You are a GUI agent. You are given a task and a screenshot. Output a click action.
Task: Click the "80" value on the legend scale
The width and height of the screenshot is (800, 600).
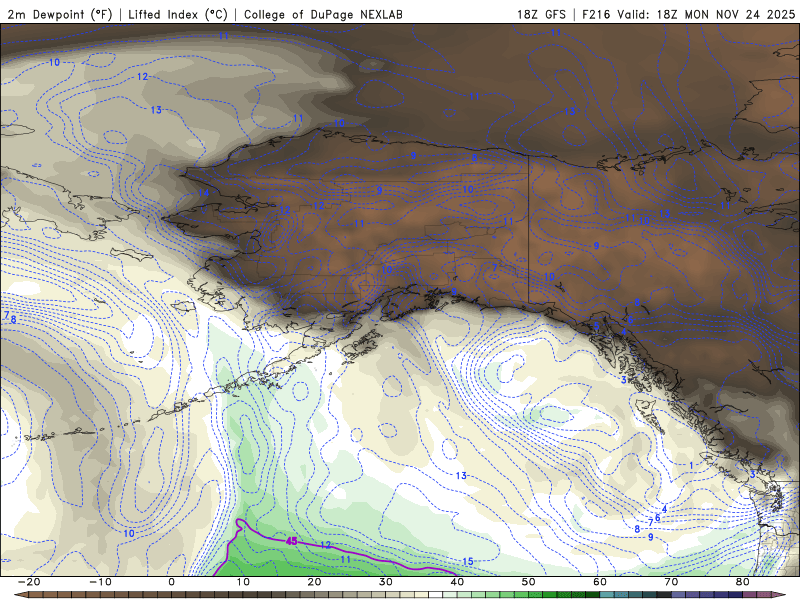(x=743, y=582)
